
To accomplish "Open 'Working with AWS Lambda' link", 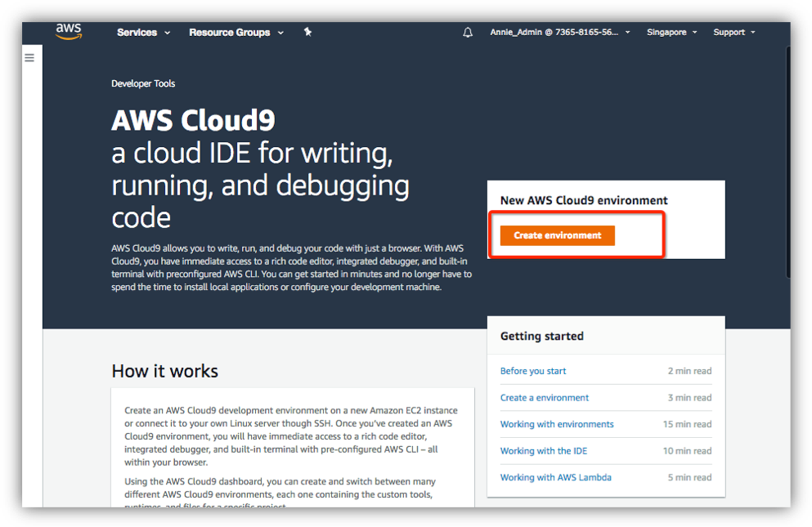I will tap(556, 477).
